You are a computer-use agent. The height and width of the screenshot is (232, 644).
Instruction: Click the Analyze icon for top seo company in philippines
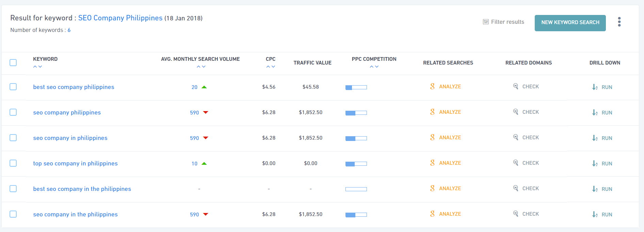click(432, 163)
